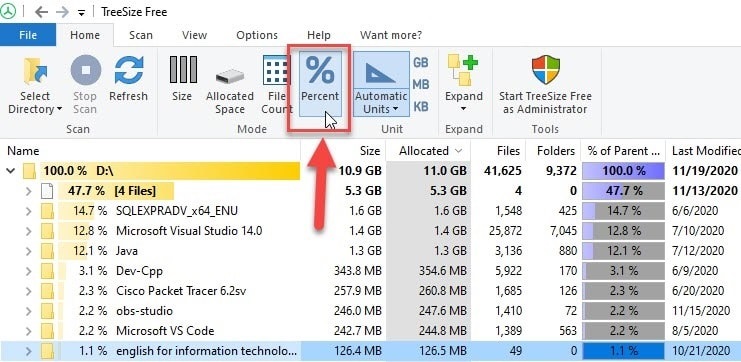Choose Automatic Units
This screenshot has height=362, width=741.
(381, 84)
